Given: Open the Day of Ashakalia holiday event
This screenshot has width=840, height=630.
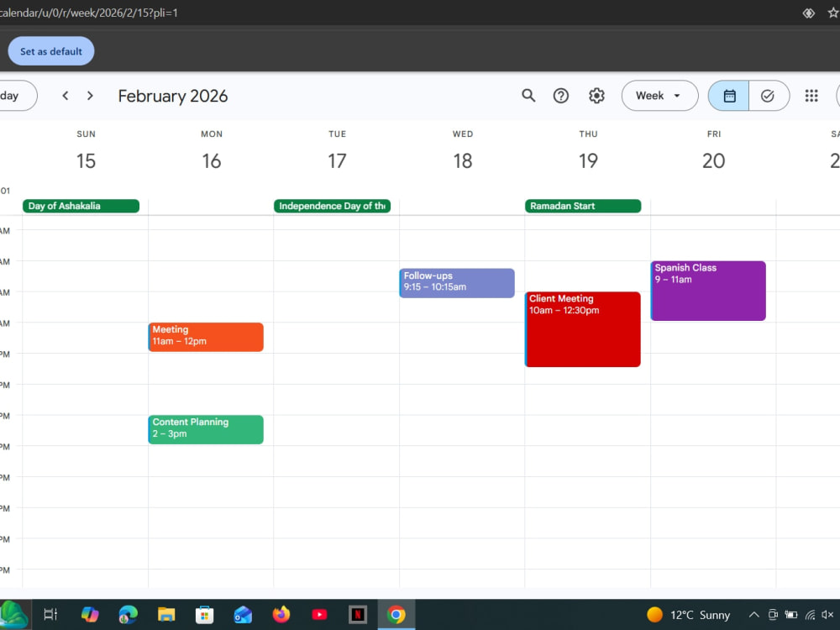Looking at the screenshot, I should [x=81, y=207].
